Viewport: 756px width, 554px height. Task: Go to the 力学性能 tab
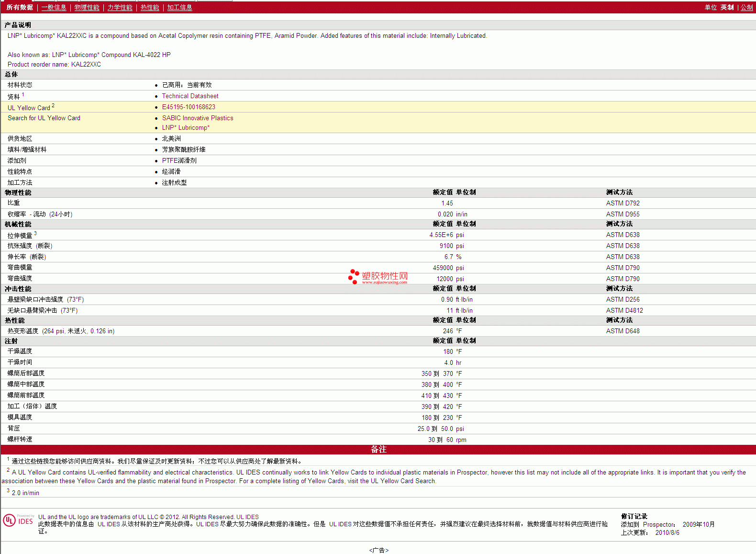coord(120,8)
